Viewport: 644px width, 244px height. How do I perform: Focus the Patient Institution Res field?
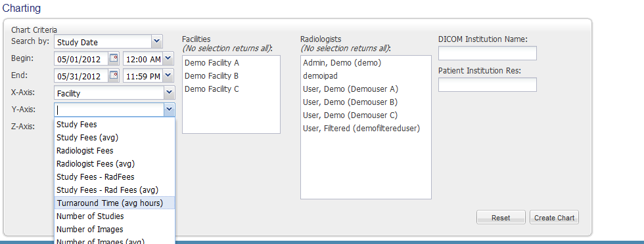click(x=488, y=85)
